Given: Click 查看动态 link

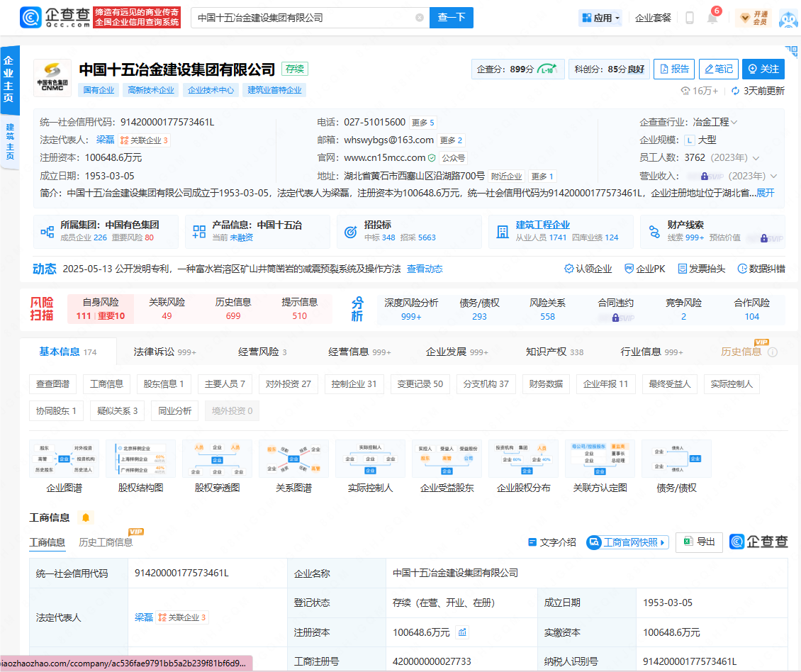Looking at the screenshot, I should (x=425, y=269).
